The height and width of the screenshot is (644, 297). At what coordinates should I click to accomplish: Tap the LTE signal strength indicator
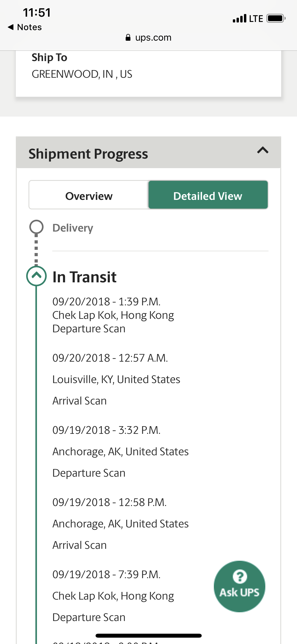point(239,19)
